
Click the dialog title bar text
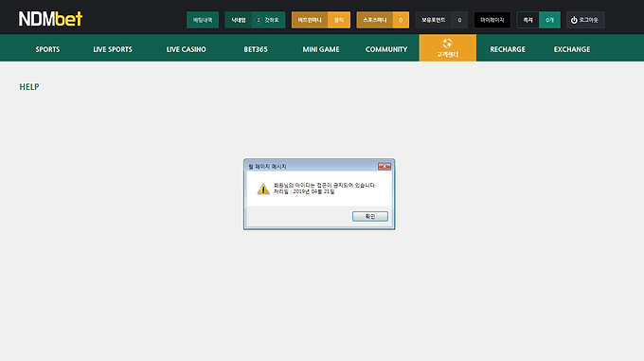click(x=267, y=167)
